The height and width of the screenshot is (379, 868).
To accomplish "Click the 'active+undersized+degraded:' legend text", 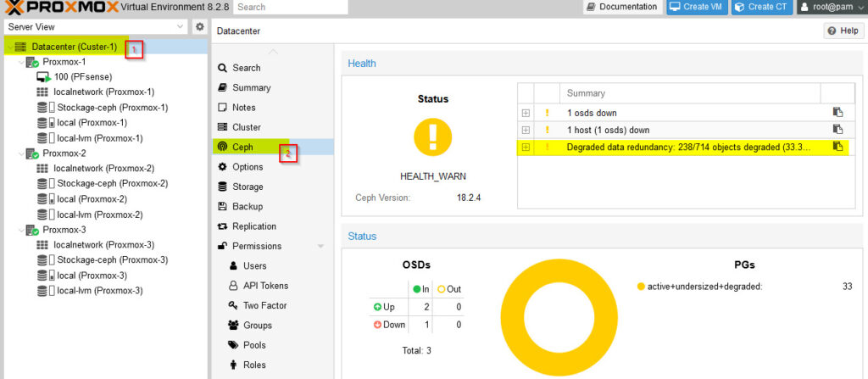I will point(704,287).
